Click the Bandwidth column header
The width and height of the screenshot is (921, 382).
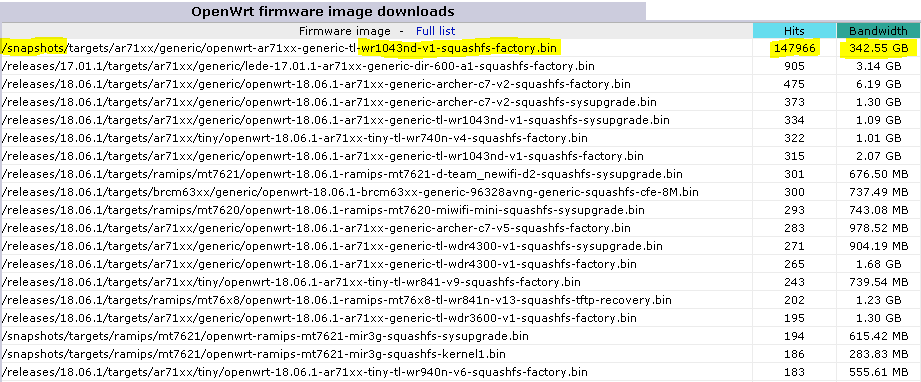coord(878,31)
